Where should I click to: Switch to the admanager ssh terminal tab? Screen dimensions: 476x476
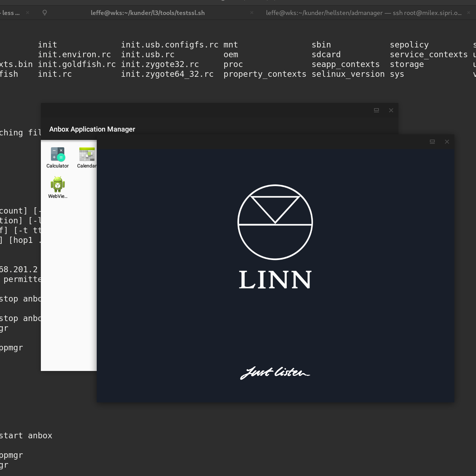(x=364, y=13)
